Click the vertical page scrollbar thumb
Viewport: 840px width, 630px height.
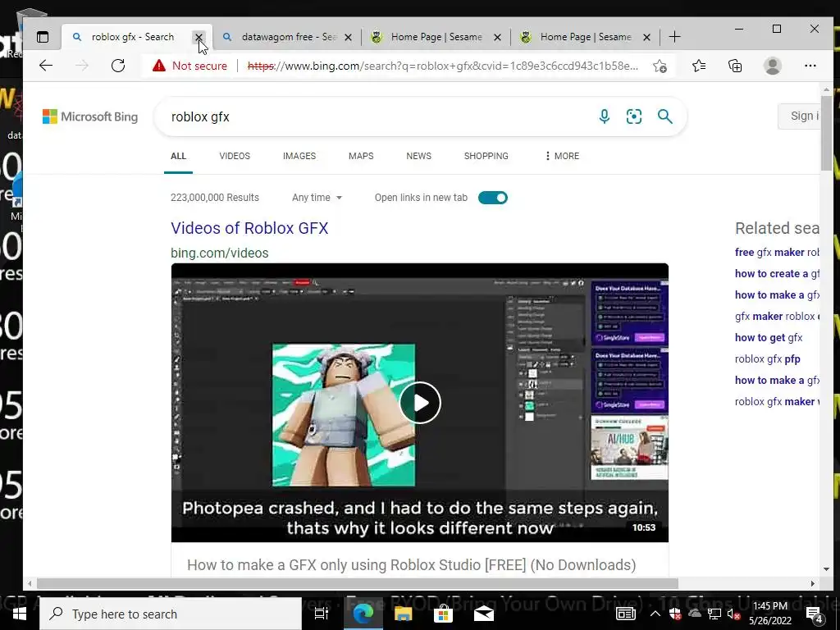click(826, 134)
